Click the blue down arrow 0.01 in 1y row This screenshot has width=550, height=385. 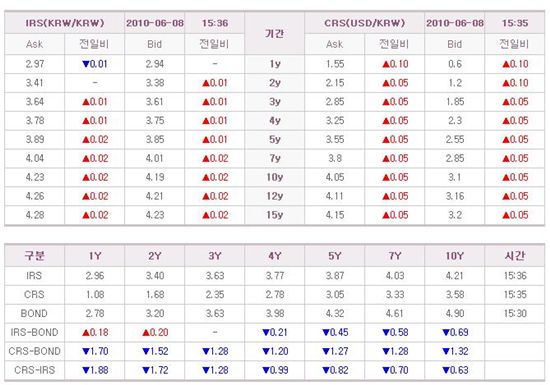(94, 64)
